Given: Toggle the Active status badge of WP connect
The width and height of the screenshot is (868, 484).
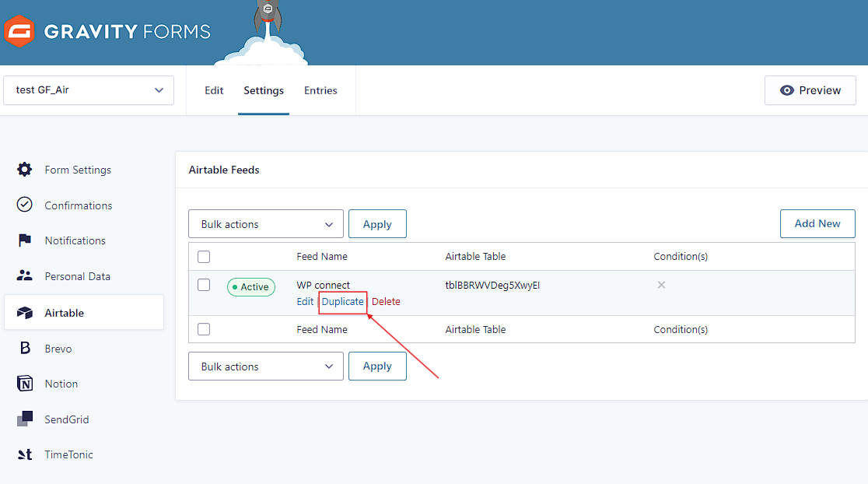Looking at the screenshot, I should (250, 287).
